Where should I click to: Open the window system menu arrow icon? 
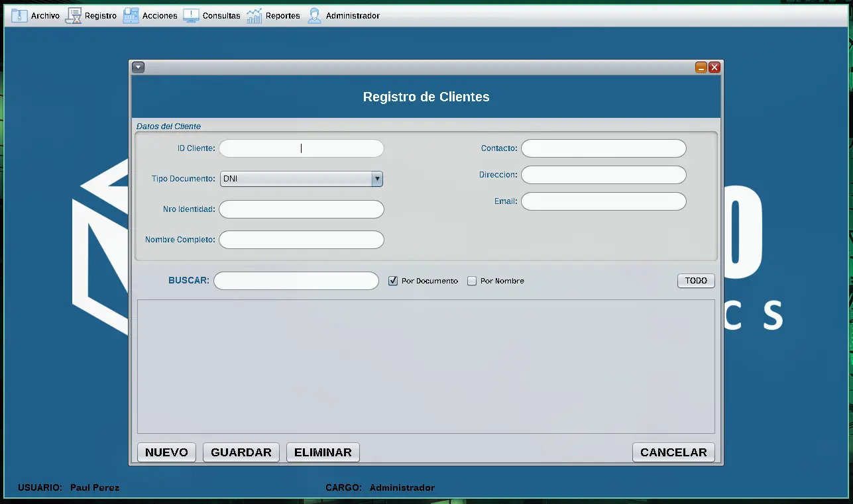click(x=138, y=67)
